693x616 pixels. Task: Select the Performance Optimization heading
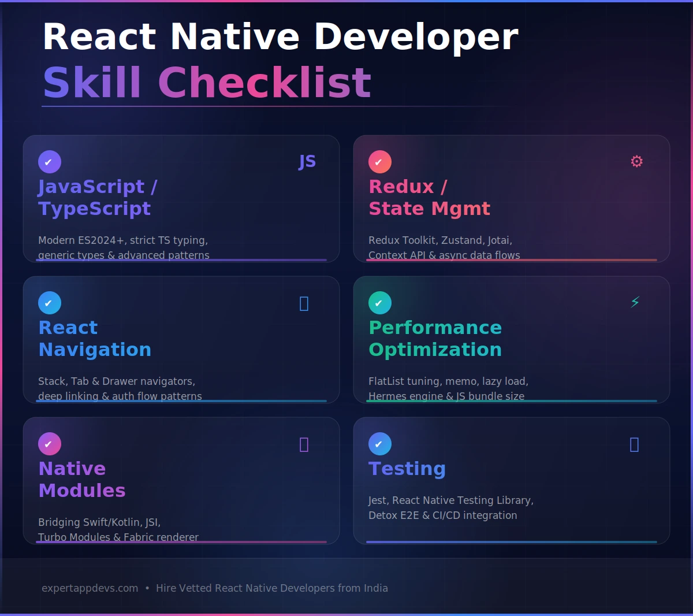(435, 339)
